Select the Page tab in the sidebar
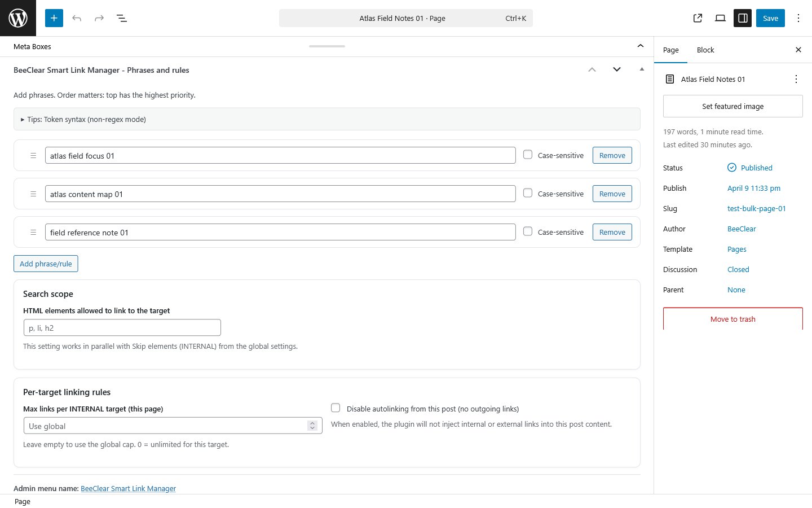The image size is (812, 508). pos(671,50)
